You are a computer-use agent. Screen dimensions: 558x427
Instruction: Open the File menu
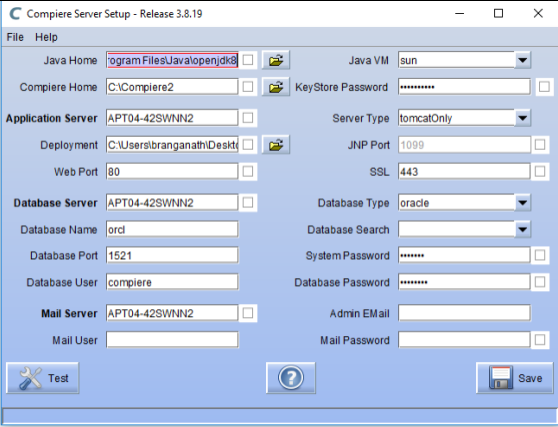[x=15, y=37]
